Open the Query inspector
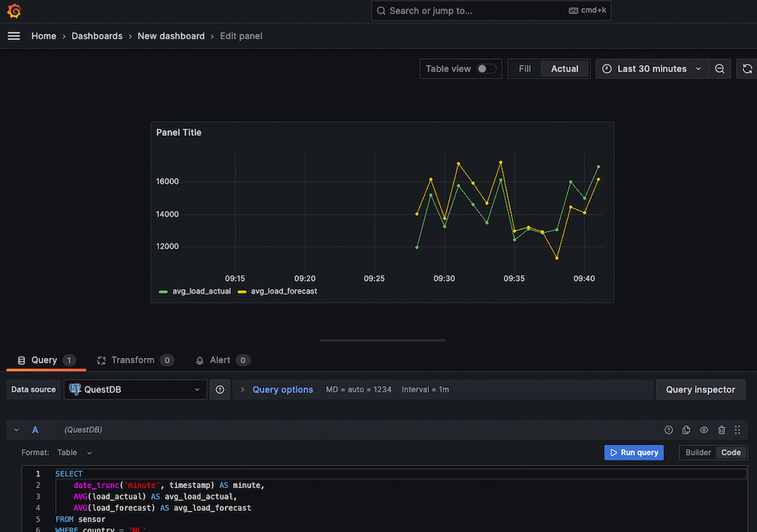 pyautogui.click(x=700, y=390)
